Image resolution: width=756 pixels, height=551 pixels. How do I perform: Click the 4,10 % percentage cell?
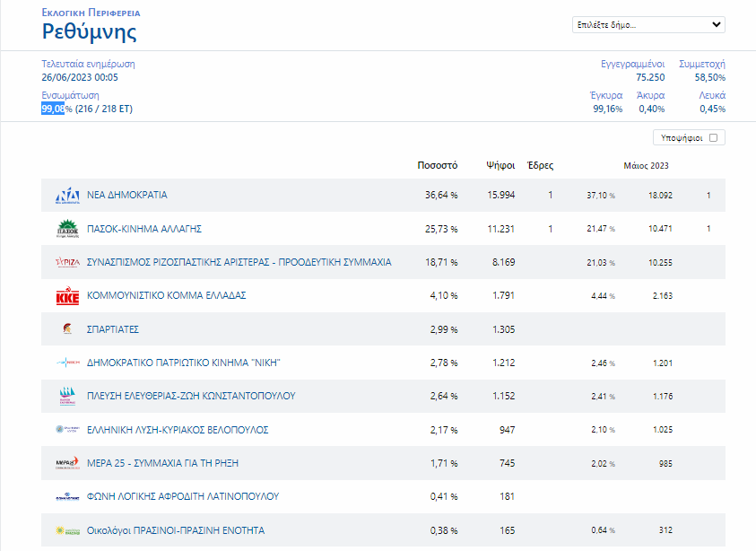[444, 295]
